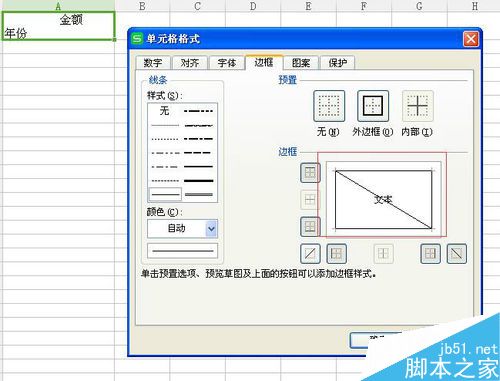The image size is (500, 381).
Task: Switch to the 保护 tab
Action: pos(337,63)
